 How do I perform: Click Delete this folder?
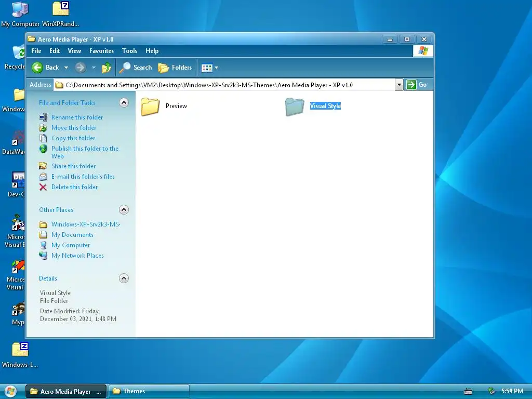point(75,187)
